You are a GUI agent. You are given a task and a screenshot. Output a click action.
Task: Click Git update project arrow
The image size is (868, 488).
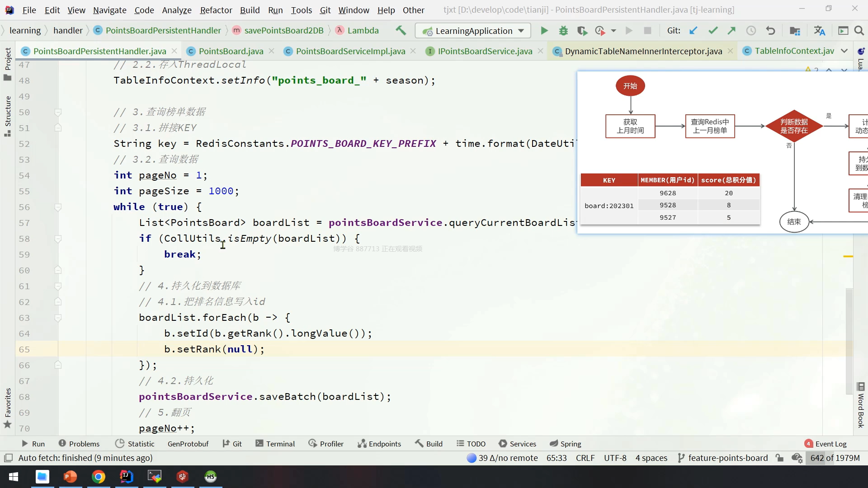[693, 31]
